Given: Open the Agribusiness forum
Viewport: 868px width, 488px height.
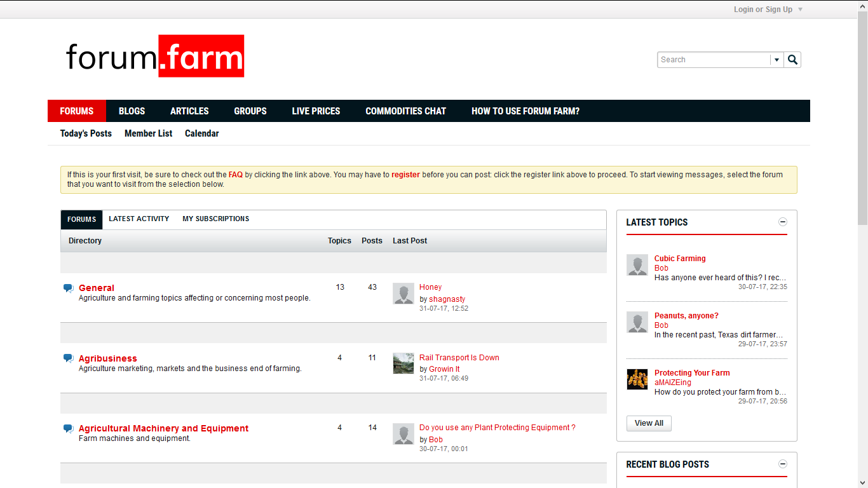Looking at the screenshot, I should point(108,358).
